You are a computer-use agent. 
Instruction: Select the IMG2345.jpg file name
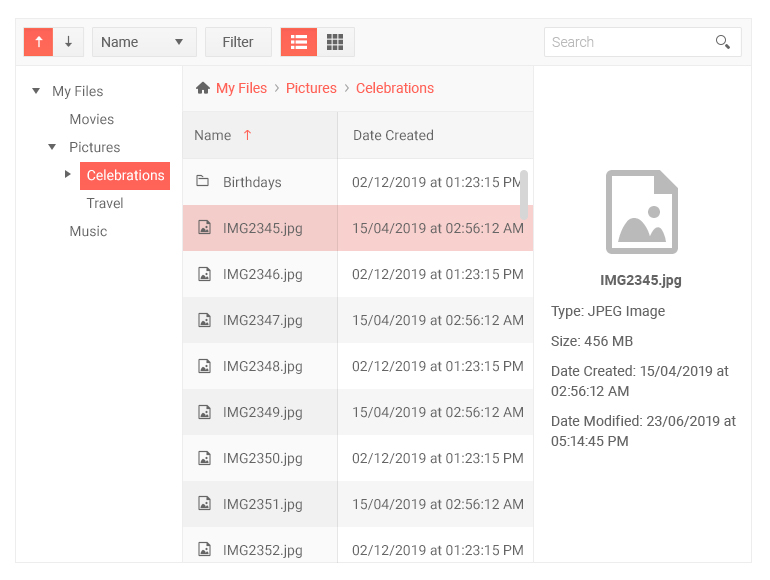pos(263,228)
